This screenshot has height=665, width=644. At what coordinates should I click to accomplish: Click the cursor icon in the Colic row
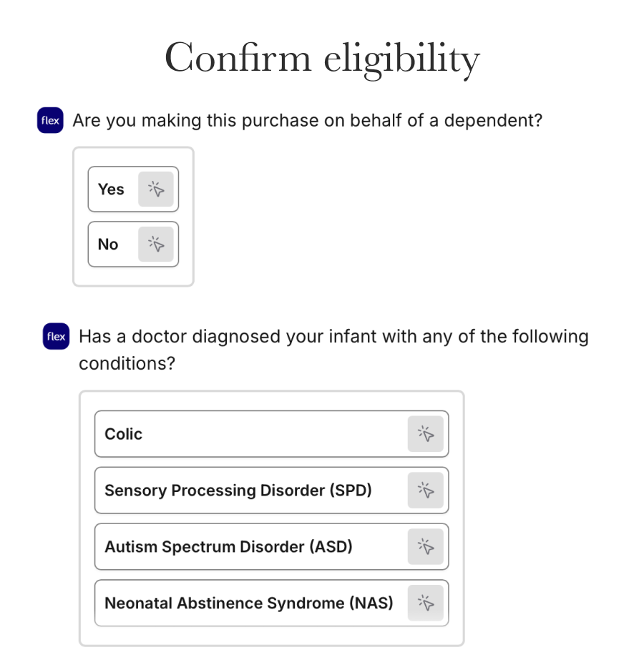[426, 434]
